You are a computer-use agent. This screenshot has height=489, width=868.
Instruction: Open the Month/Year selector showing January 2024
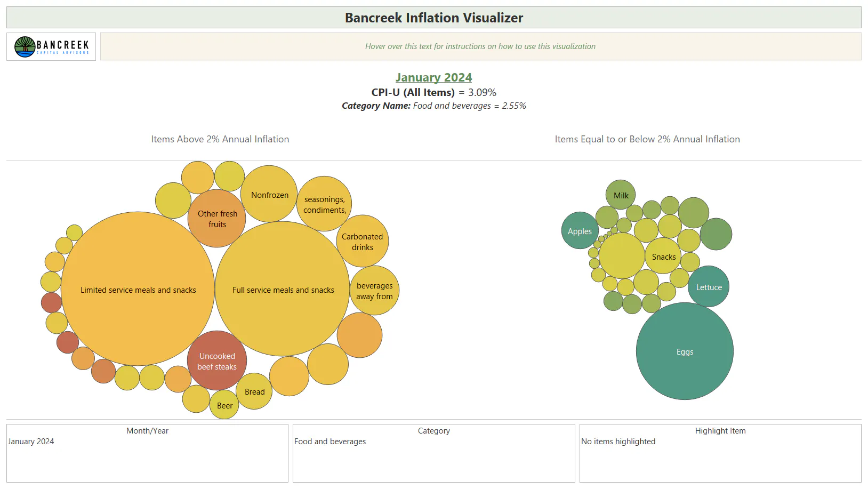pos(147,453)
